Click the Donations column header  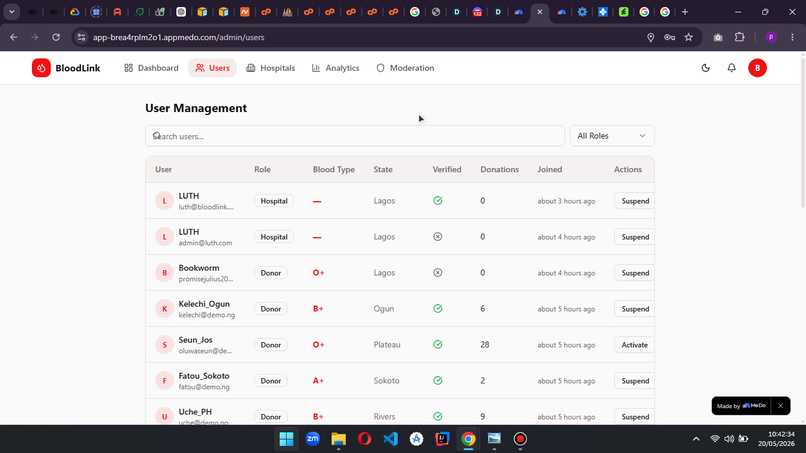499,169
